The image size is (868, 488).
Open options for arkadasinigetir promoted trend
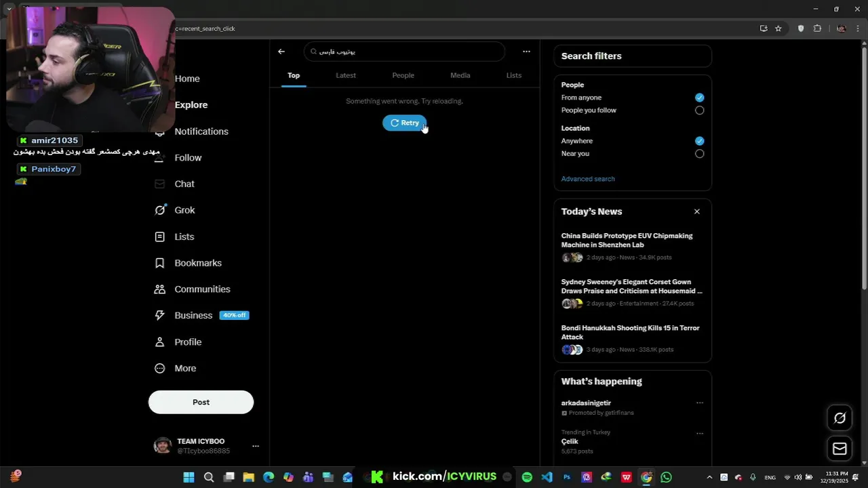click(x=700, y=403)
